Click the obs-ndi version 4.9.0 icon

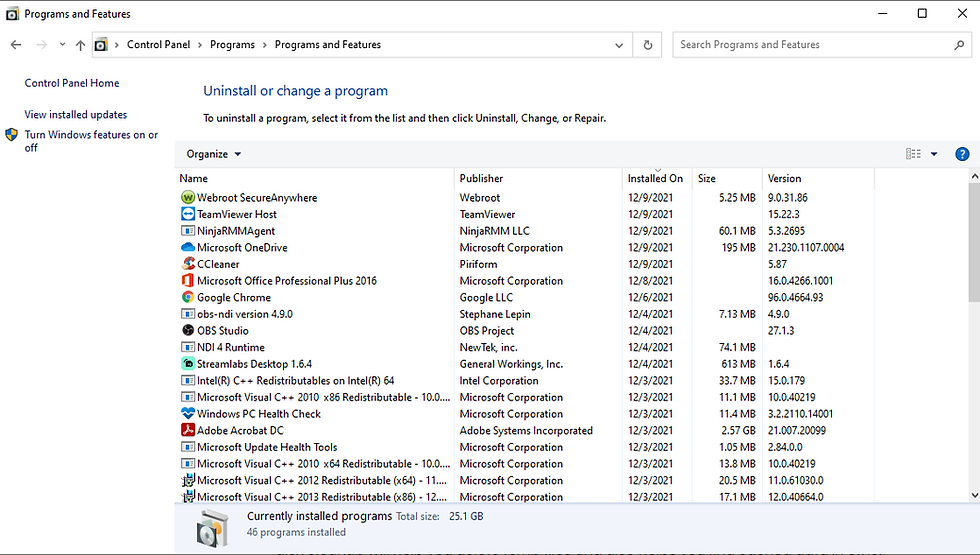[188, 314]
